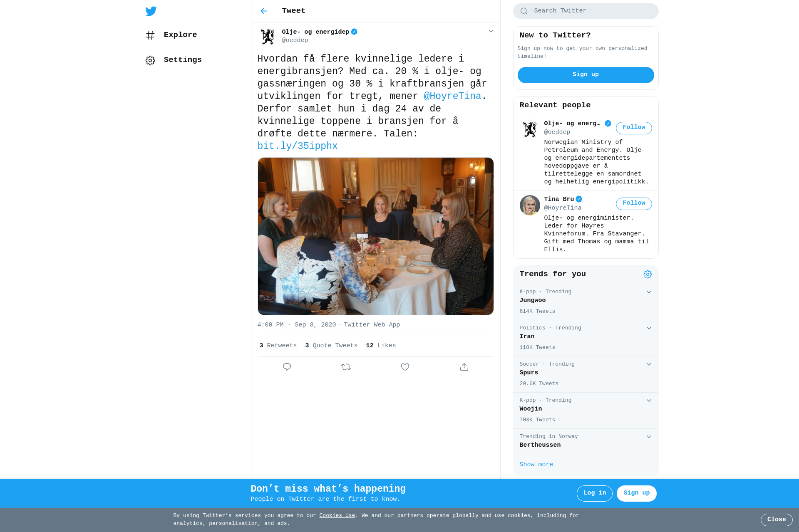The image size is (799, 532).
Task: Open the tweet options chevron
Action: click(491, 31)
